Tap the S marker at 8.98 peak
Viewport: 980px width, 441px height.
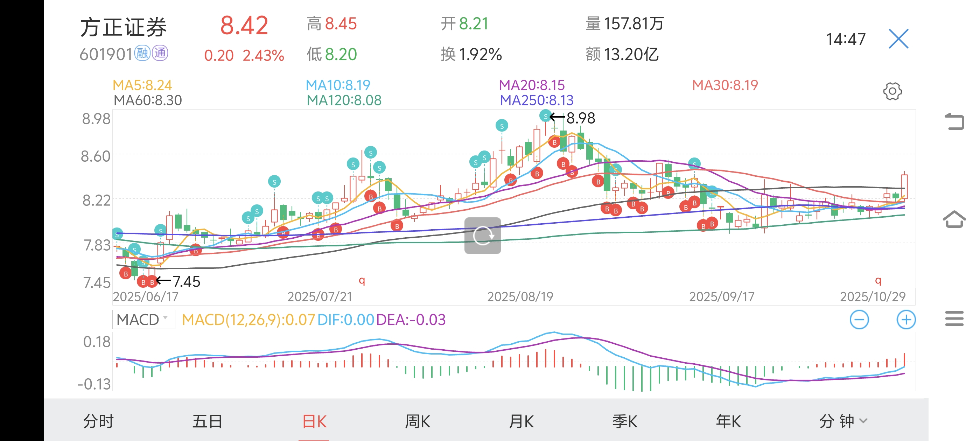(x=545, y=115)
